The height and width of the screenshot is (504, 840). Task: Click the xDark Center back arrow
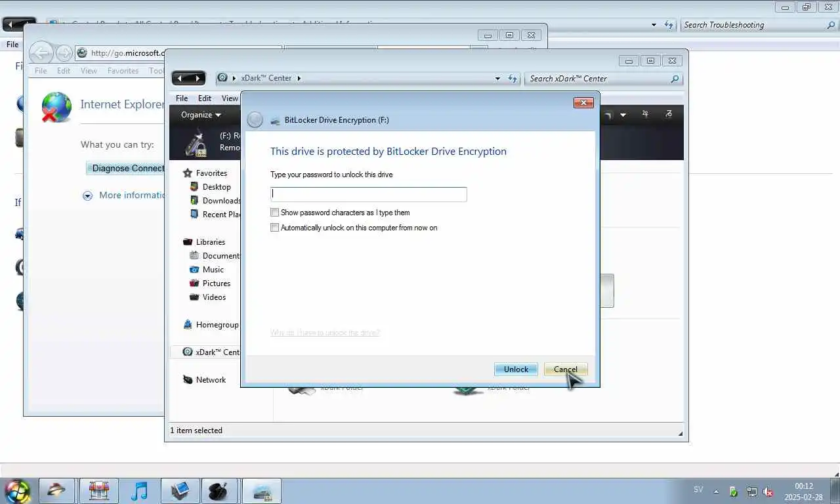click(180, 78)
